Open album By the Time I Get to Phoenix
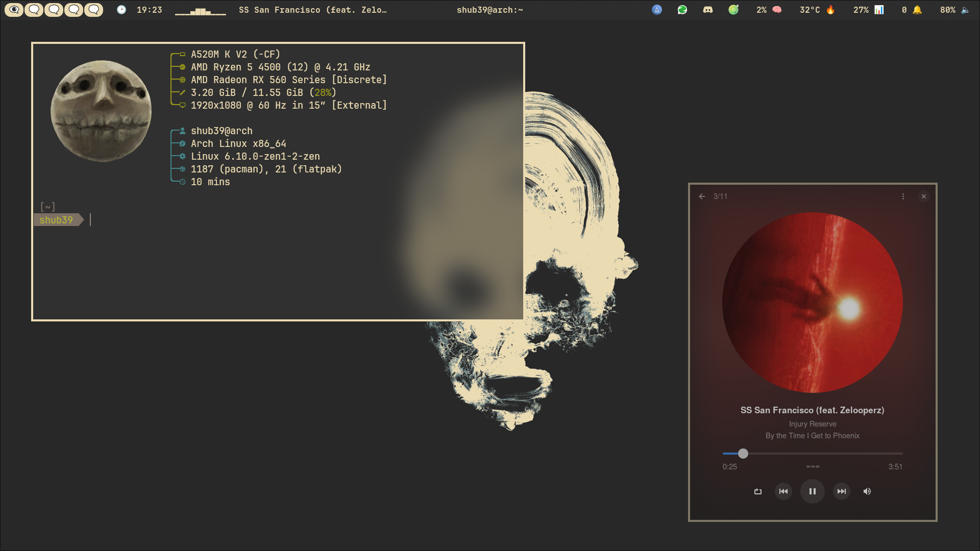The width and height of the screenshot is (980, 551). [x=812, y=436]
